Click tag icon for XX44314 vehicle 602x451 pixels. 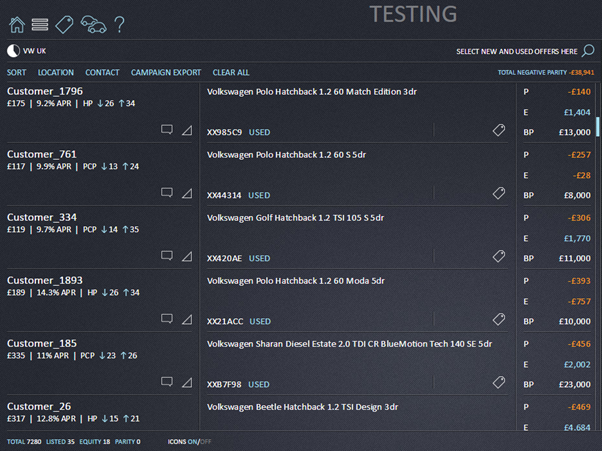tap(499, 193)
